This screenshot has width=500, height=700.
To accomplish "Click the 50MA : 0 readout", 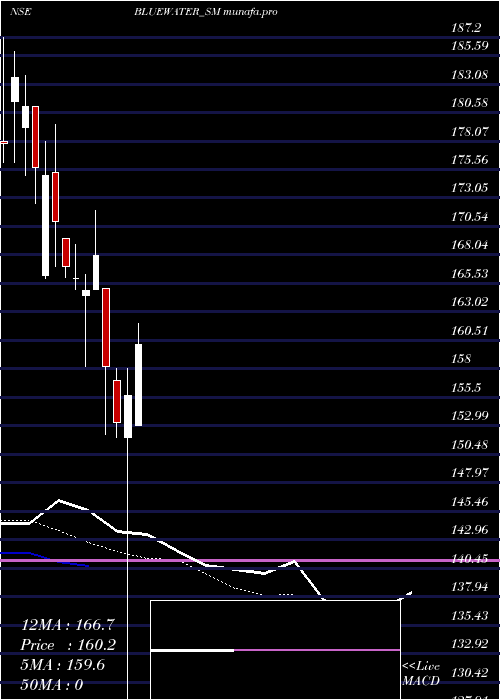I will coord(52,685).
